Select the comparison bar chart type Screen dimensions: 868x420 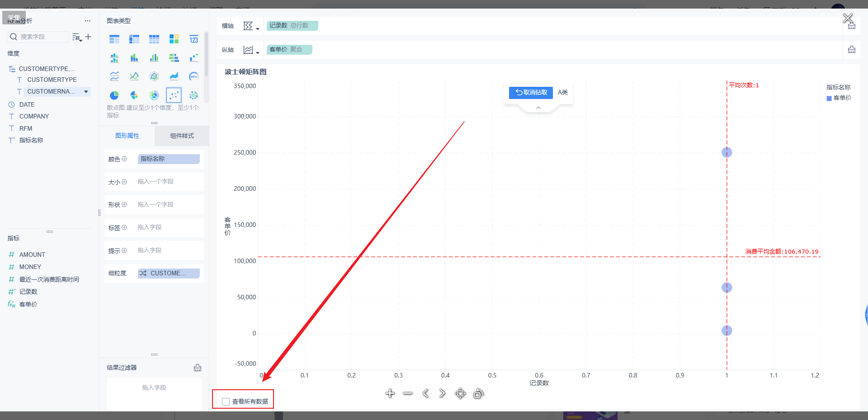[x=174, y=58]
